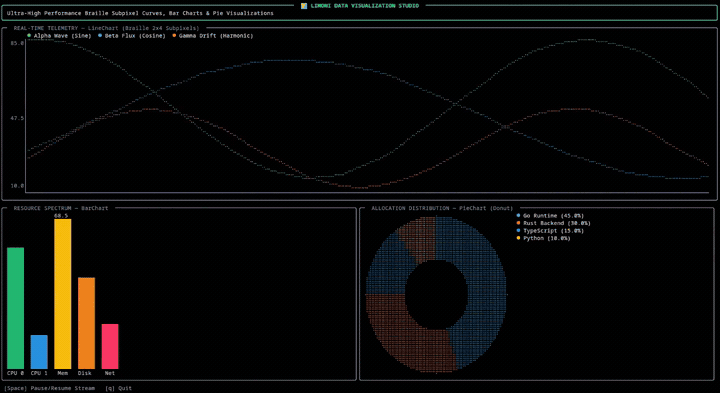This screenshot has width=720, height=393.
Task: Click the yellow Python legend dot
Action: 518,238
